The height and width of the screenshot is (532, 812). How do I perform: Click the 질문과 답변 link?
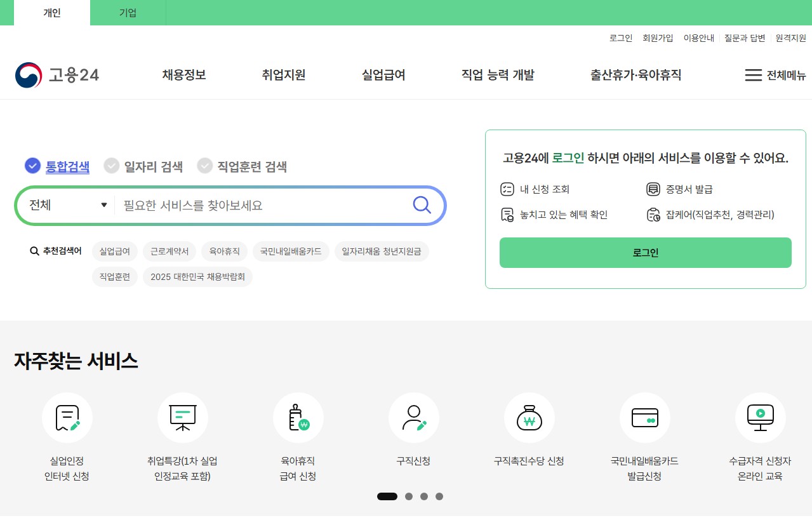coord(745,38)
